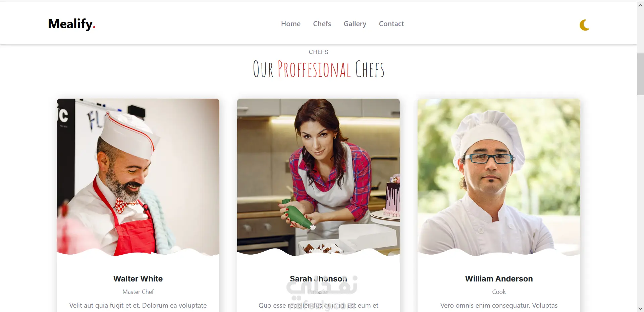Image resolution: width=644 pixels, height=312 pixels.
Task: Select the William Anderson name heading
Action: pyautogui.click(x=499, y=279)
